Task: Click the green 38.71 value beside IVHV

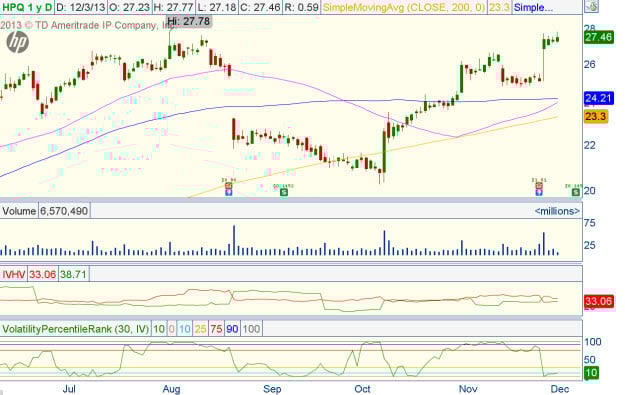Action: pos(73,274)
